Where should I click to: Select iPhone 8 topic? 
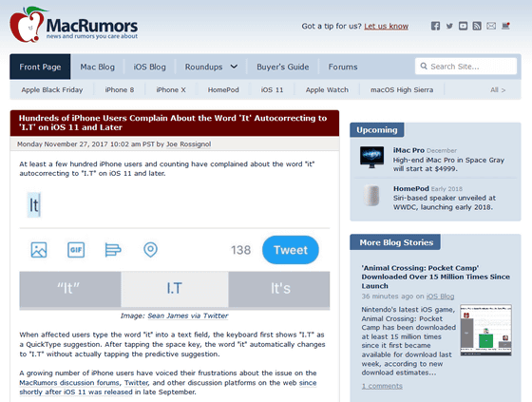(x=120, y=90)
